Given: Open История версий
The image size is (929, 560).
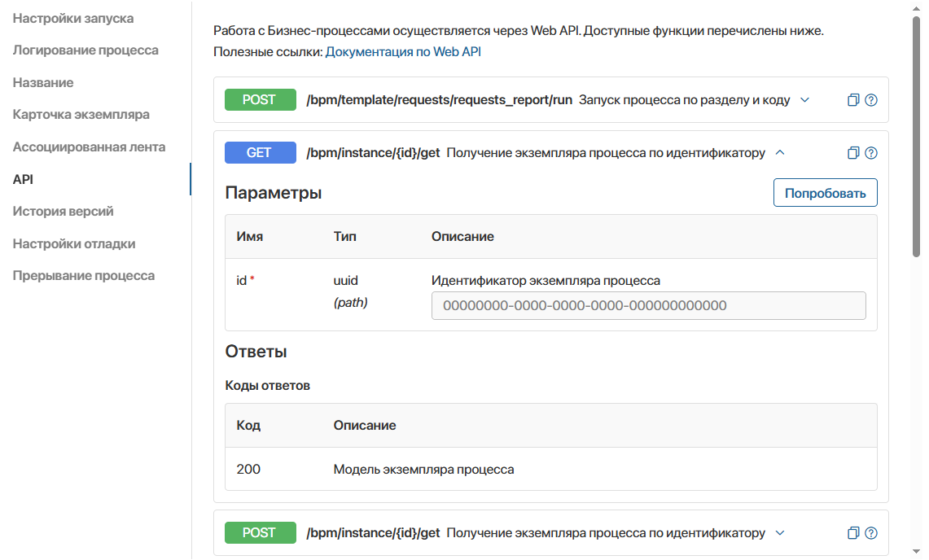Looking at the screenshot, I should coord(64,212).
